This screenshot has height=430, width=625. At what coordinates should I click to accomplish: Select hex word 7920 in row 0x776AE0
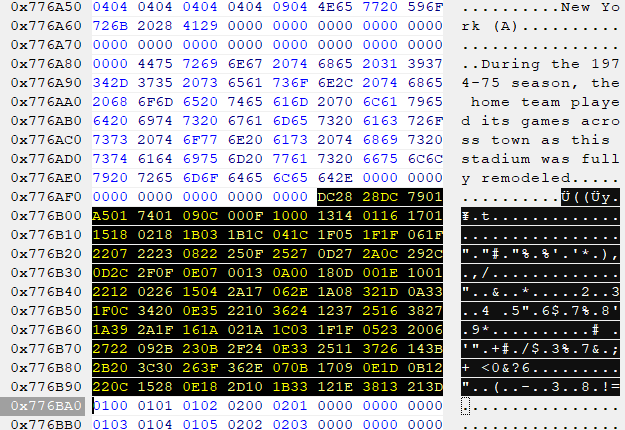point(110,178)
